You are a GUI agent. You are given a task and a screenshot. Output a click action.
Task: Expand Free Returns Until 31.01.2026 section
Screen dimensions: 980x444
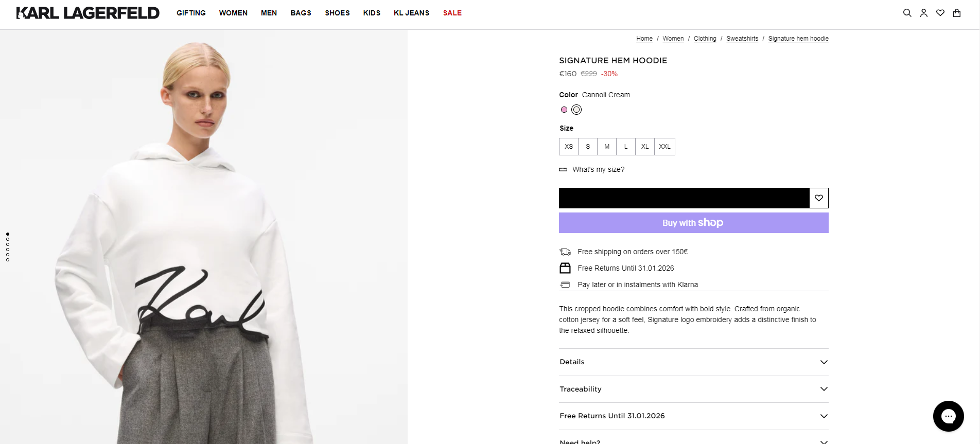pos(693,416)
